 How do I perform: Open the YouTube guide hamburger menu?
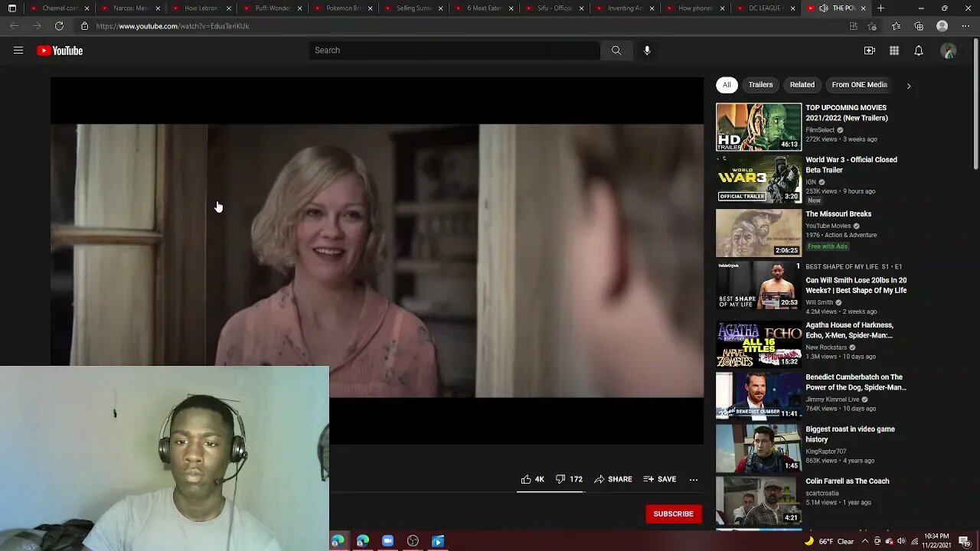(18, 51)
